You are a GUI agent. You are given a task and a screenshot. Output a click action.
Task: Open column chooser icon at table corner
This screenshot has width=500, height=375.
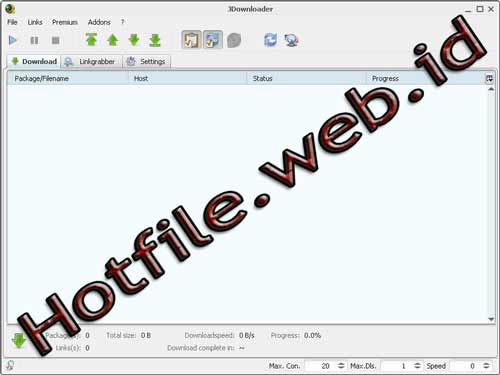[489, 79]
